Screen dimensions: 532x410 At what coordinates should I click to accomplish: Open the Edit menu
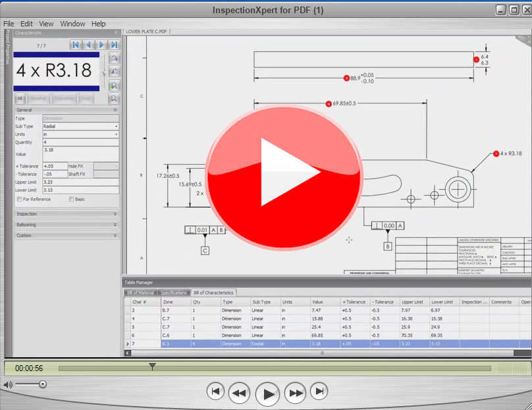click(x=26, y=24)
